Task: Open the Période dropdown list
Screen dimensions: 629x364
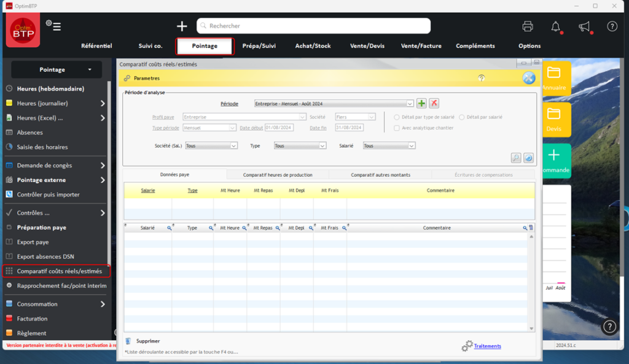Action: point(410,104)
